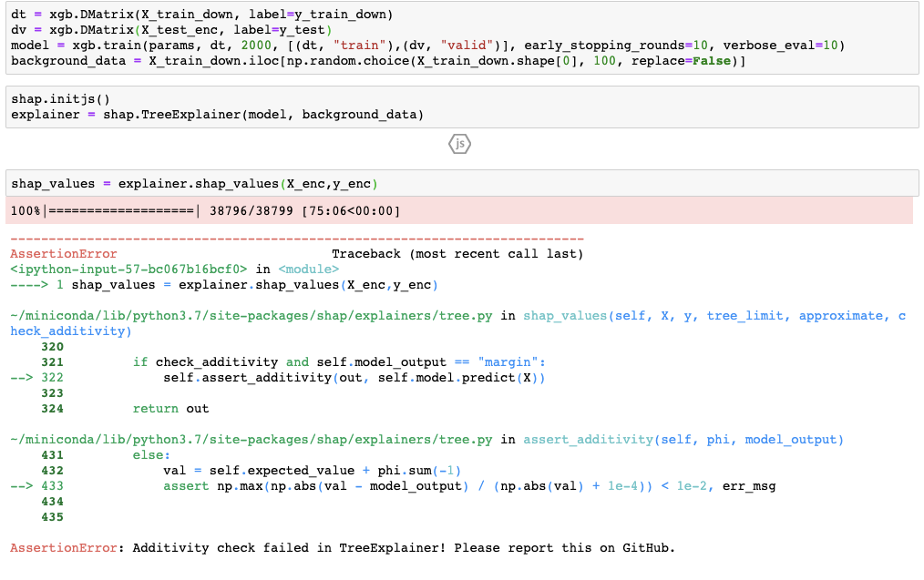Click line number 431 in the traceback
The image size is (924, 580).
tap(52, 454)
